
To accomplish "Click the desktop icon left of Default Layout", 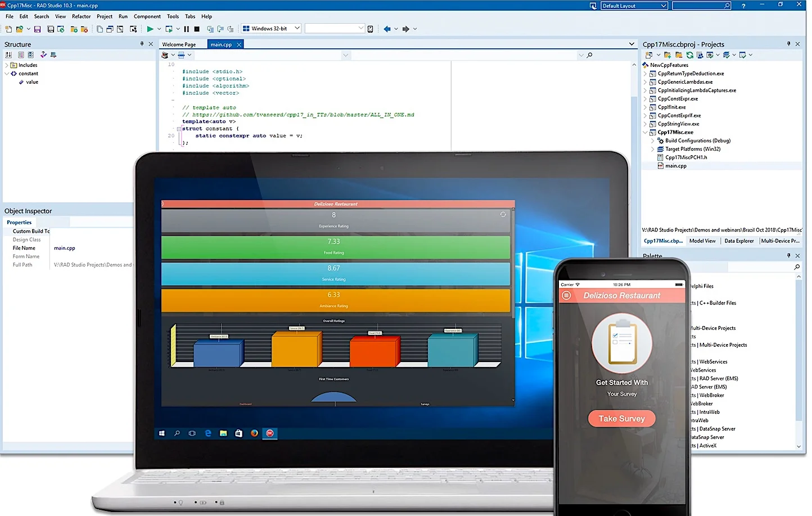I will 593,6.
